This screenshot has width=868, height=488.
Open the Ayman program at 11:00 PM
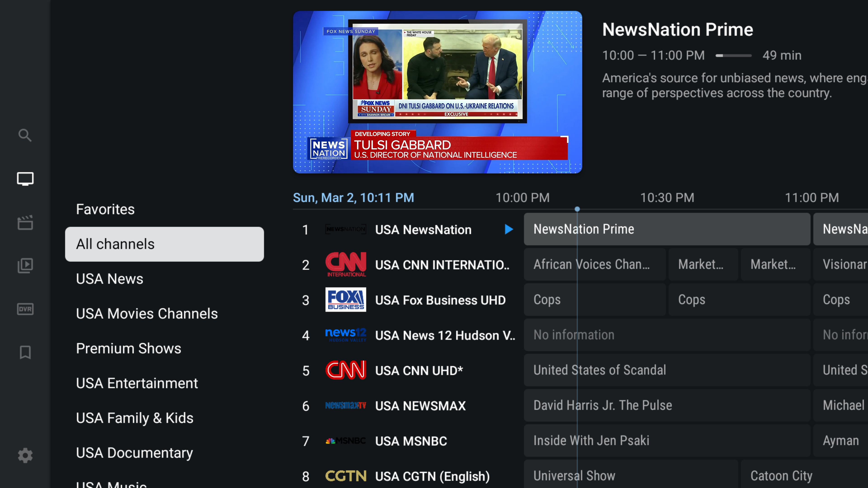[841, 441]
